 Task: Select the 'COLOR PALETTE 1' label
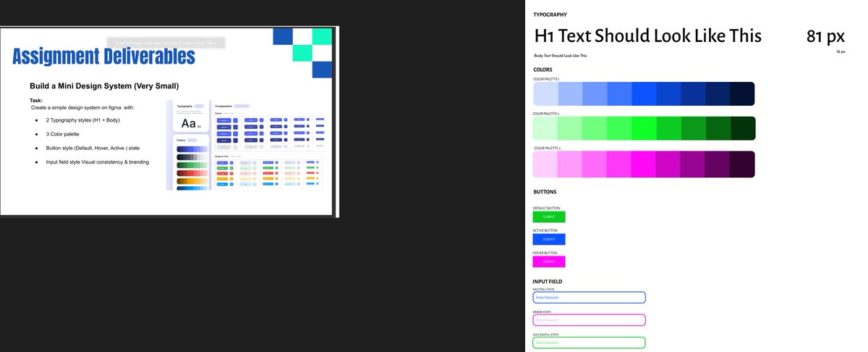pyautogui.click(x=546, y=79)
